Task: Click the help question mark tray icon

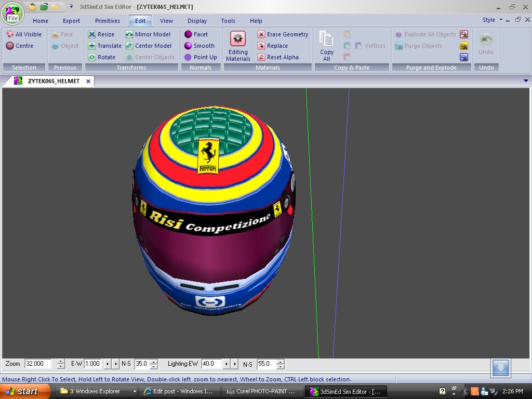Action: (x=442, y=391)
